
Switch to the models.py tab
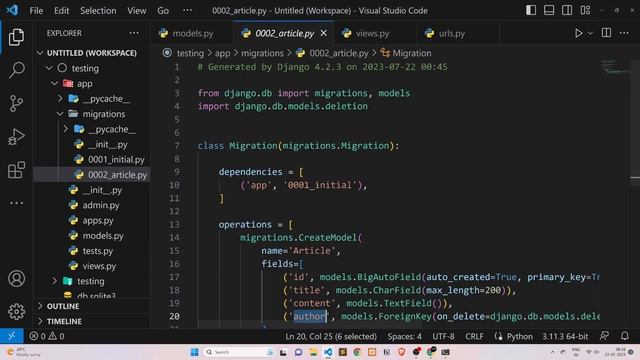click(192, 33)
